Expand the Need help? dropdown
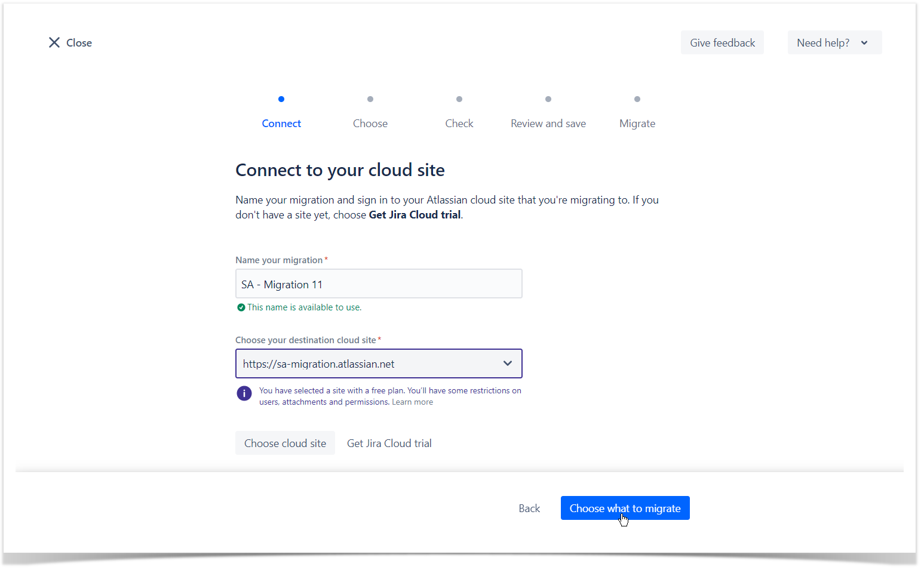 click(834, 43)
